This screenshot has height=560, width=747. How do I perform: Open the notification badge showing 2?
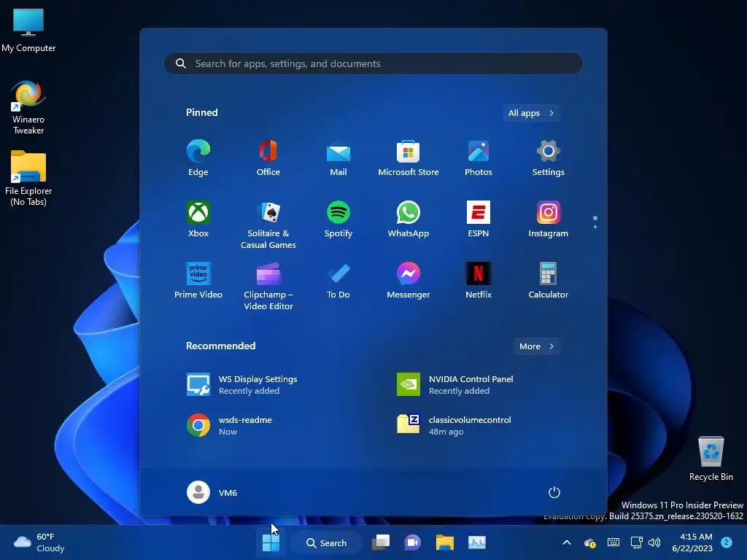pyautogui.click(x=727, y=542)
